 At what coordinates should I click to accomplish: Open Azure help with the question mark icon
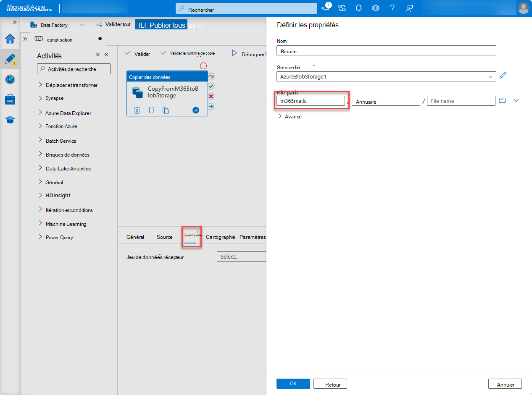pos(392,8)
